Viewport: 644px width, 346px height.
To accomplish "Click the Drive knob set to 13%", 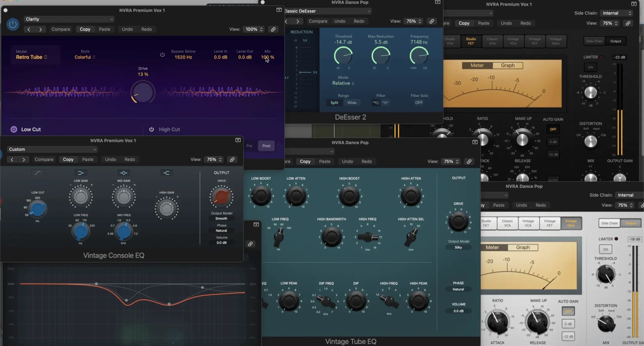I will (x=142, y=92).
